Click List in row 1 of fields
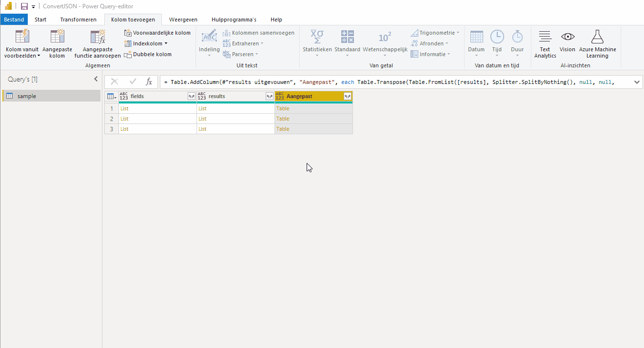The image size is (644, 348). pos(124,108)
